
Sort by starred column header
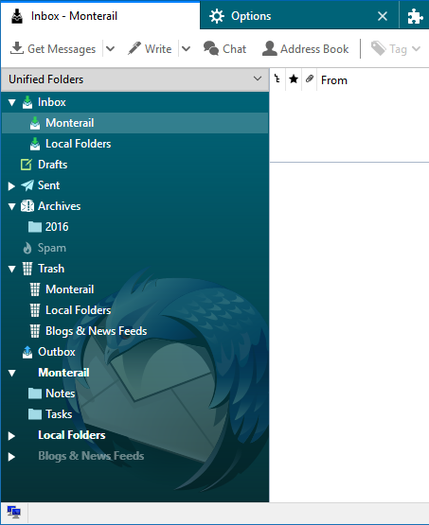(294, 79)
